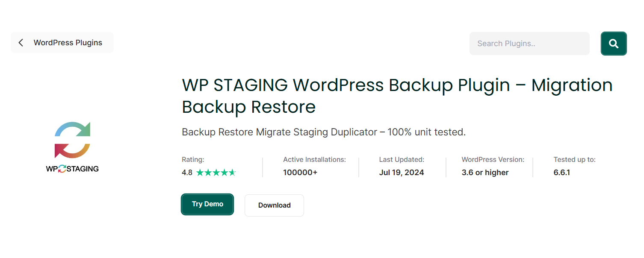Click the 'Rating:' label
The height and width of the screenshot is (258, 644).
click(193, 159)
